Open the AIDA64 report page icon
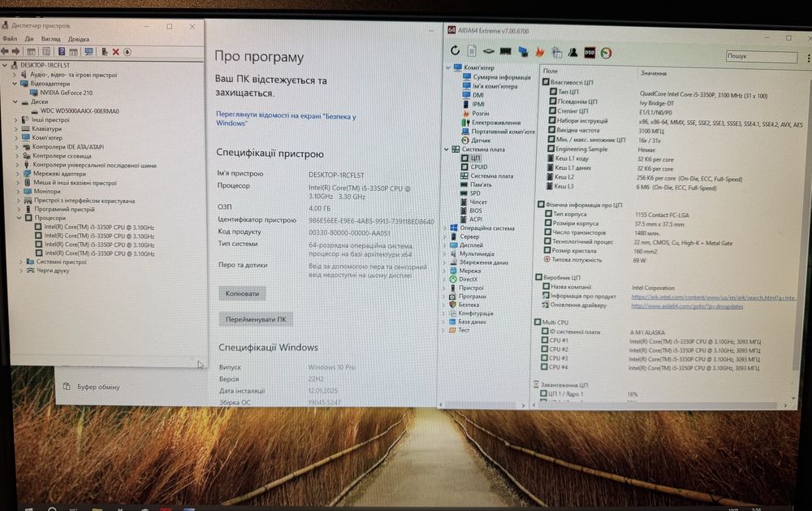Screen dimensions: 812x511 point(472,51)
